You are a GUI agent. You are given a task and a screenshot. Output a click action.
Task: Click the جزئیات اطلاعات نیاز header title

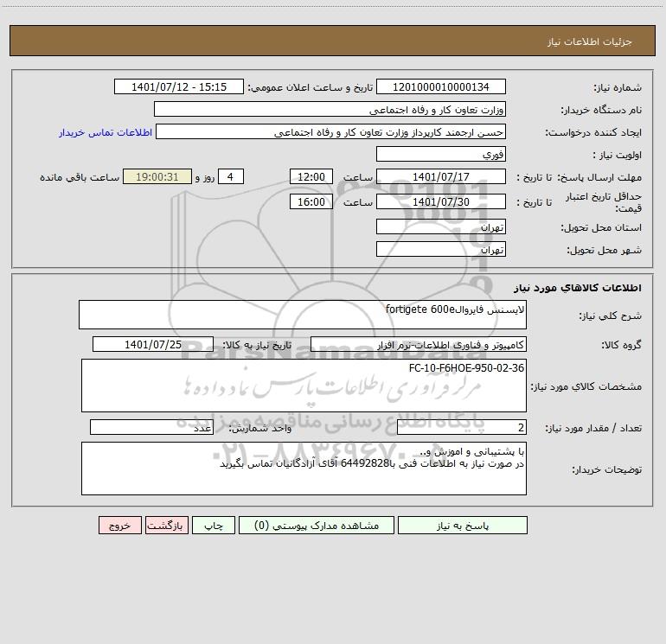pyautogui.click(x=590, y=41)
